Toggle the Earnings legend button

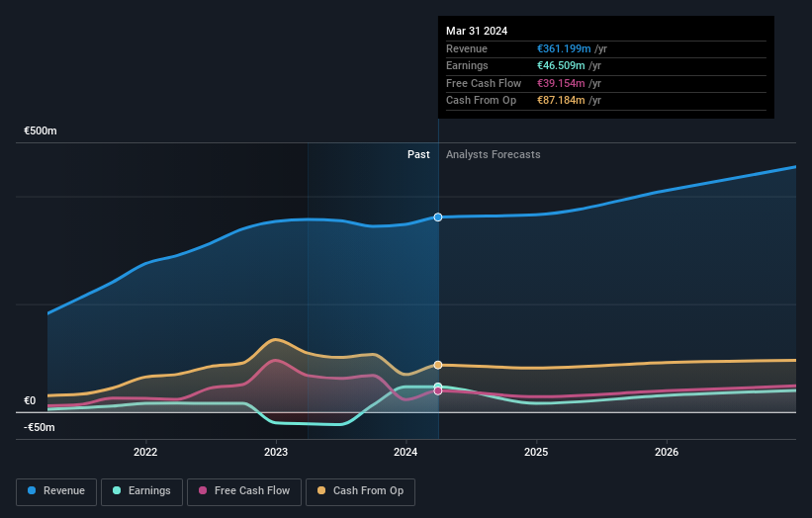[x=141, y=491]
